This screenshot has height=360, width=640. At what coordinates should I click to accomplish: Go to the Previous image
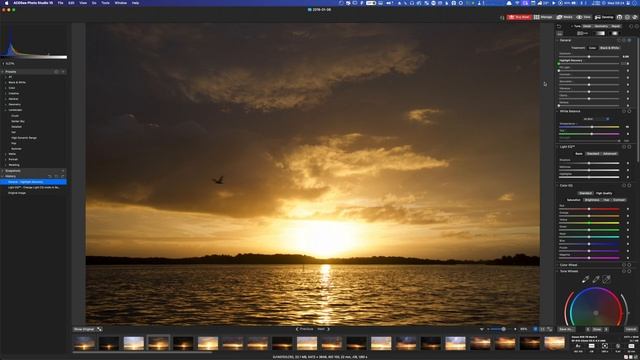pyautogui.click(x=304, y=329)
